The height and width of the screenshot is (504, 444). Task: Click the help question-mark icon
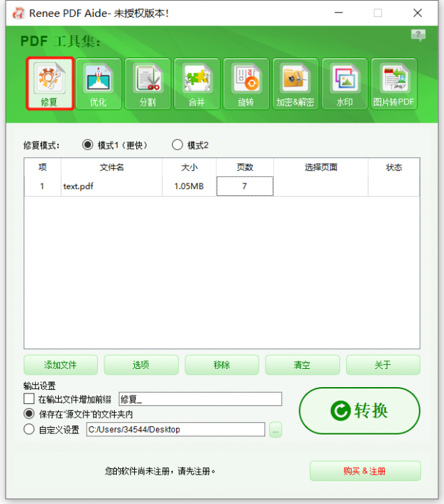(x=418, y=35)
